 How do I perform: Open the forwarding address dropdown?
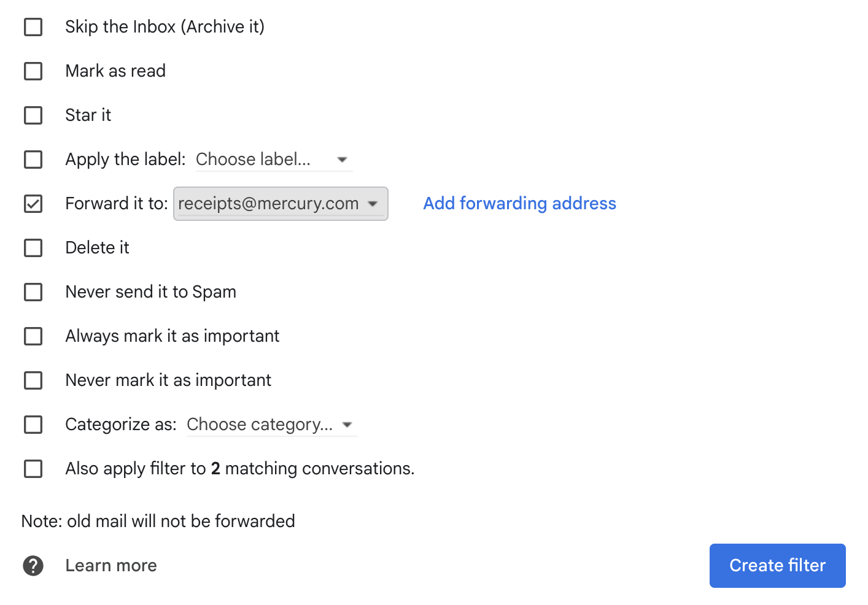point(281,204)
